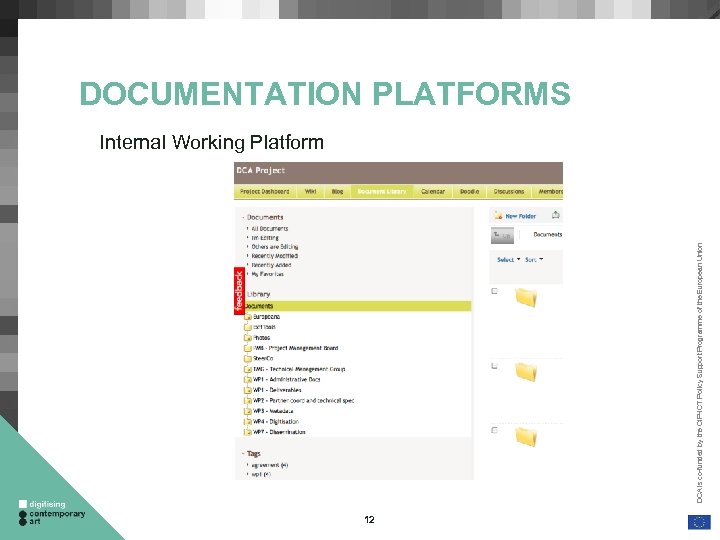Select PMB - Project Management Board folder
This screenshot has height=540, width=720.
[296, 348]
